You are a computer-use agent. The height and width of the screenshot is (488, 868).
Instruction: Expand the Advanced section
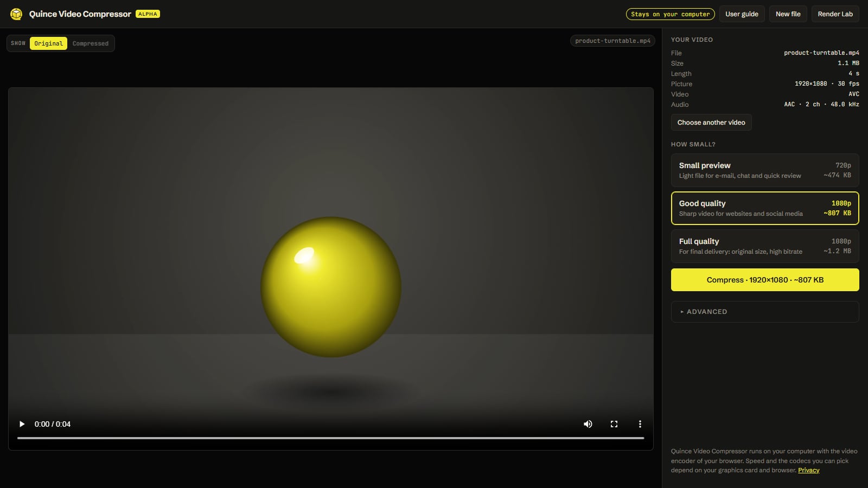pyautogui.click(x=765, y=312)
